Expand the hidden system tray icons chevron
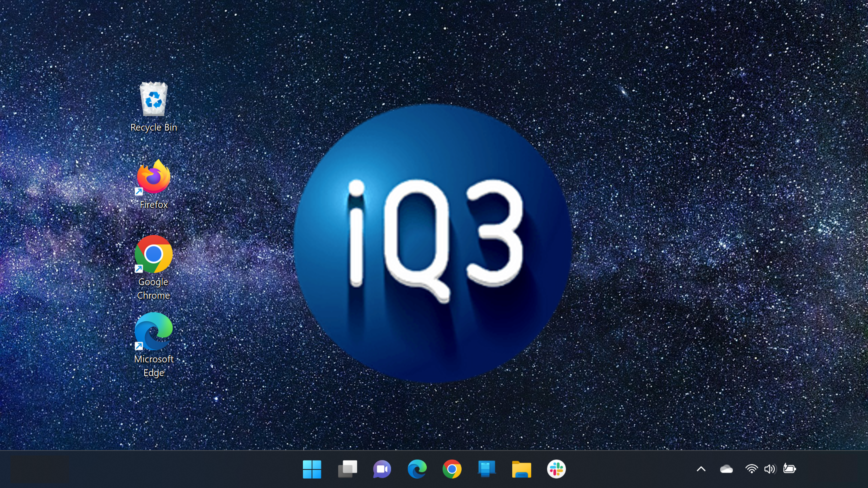The height and width of the screenshot is (488, 868). click(701, 469)
